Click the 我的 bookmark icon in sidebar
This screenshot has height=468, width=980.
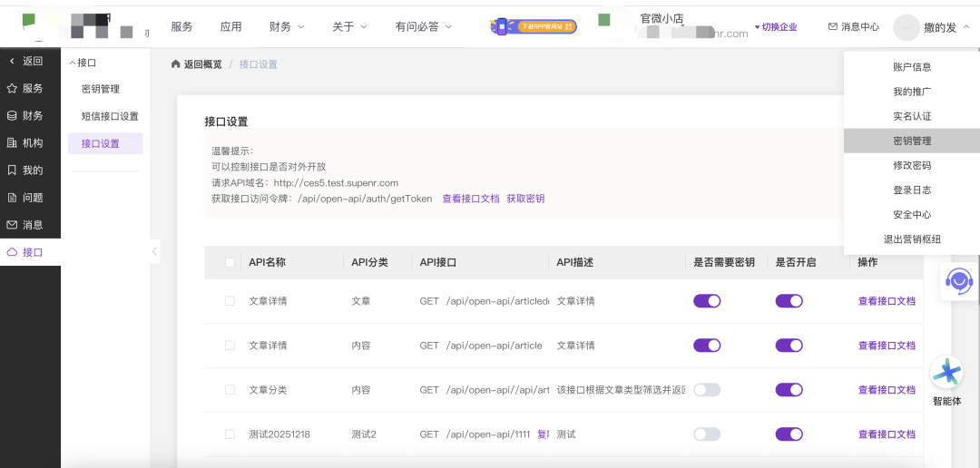(12, 171)
